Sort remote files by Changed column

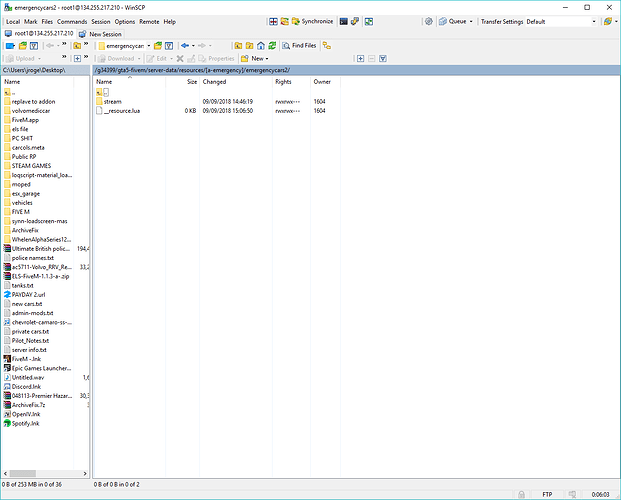[x=236, y=82]
